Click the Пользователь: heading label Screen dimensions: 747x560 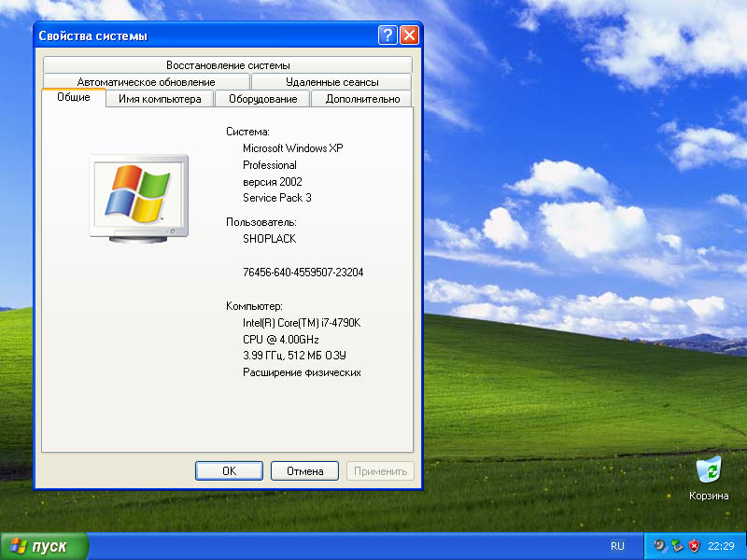[x=261, y=222]
